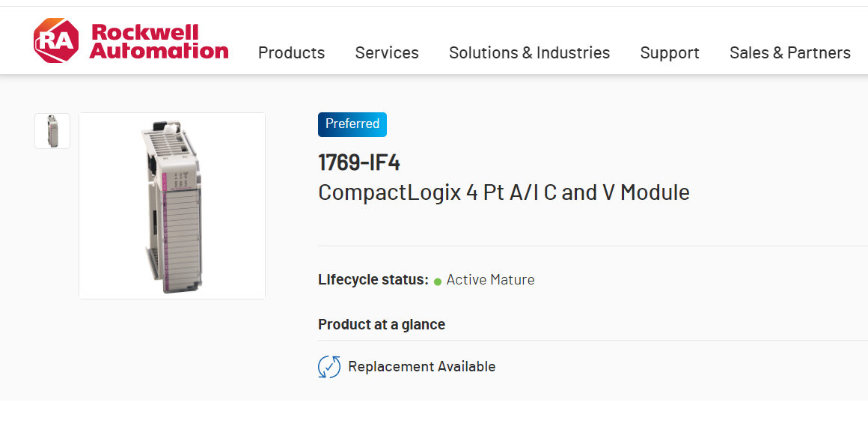Click the Replacement Available circular arrows icon

(329, 367)
